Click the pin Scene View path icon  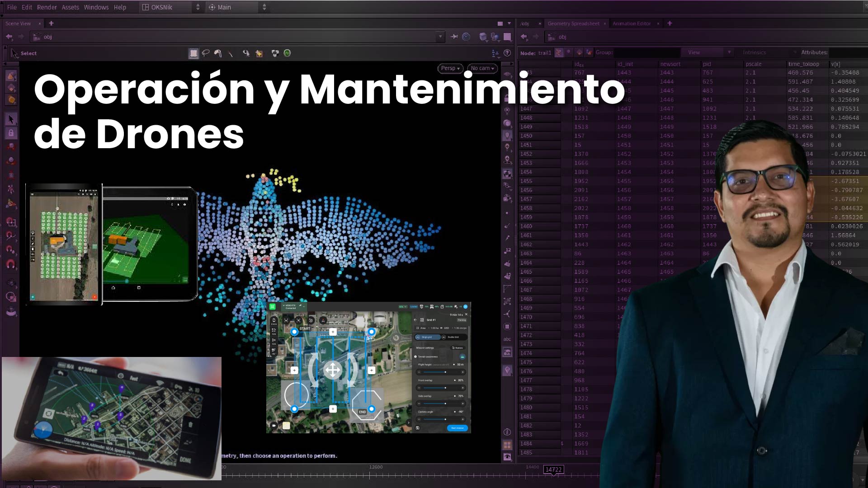pos(454,37)
